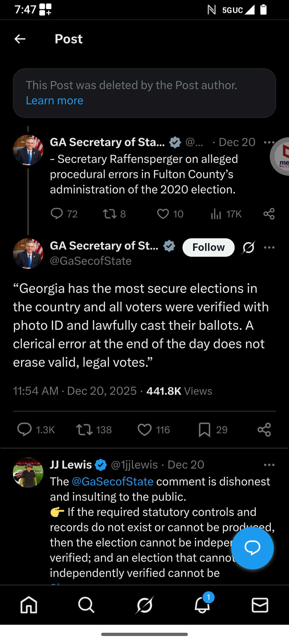Open Learn more about deleted post
289x644 pixels.
55,101
